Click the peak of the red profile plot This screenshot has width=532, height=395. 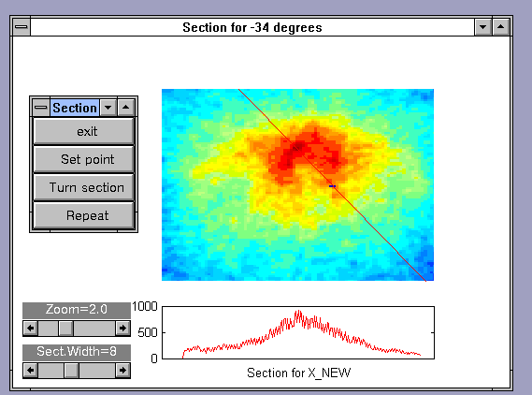pyautogui.click(x=298, y=311)
